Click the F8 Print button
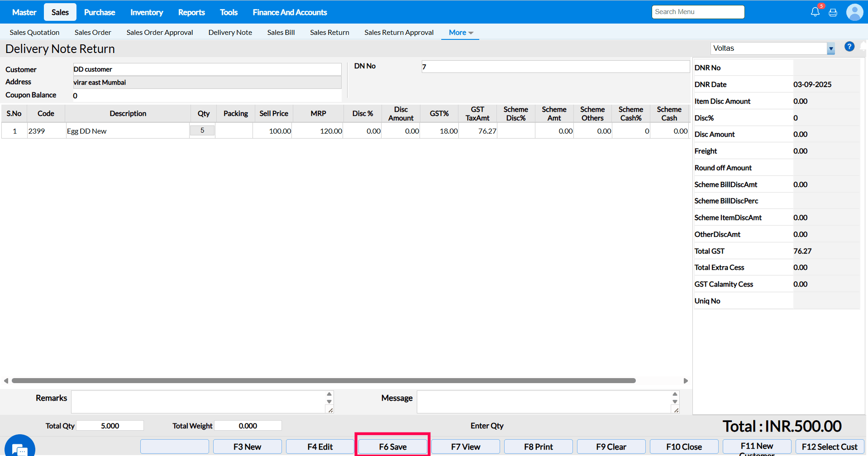 click(x=538, y=446)
